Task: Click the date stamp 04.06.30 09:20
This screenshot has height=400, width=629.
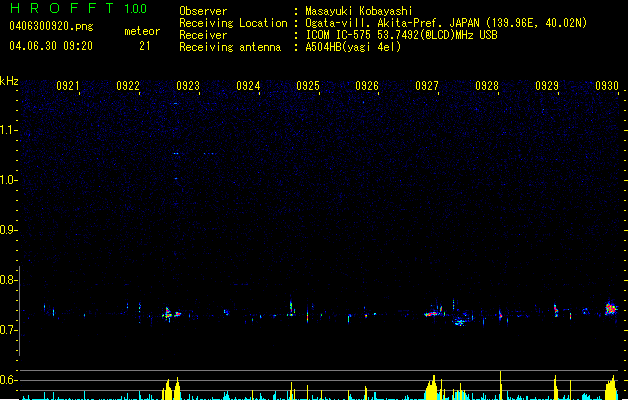Action: click(x=51, y=46)
